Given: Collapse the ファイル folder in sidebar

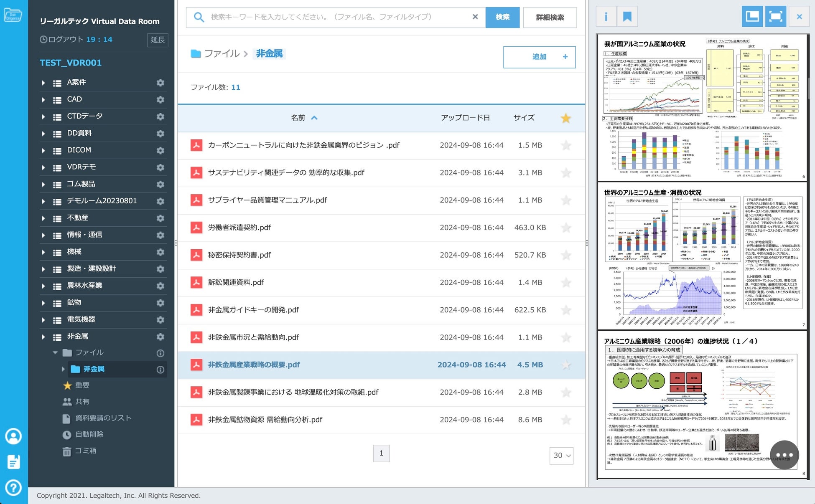Looking at the screenshot, I should tap(55, 353).
